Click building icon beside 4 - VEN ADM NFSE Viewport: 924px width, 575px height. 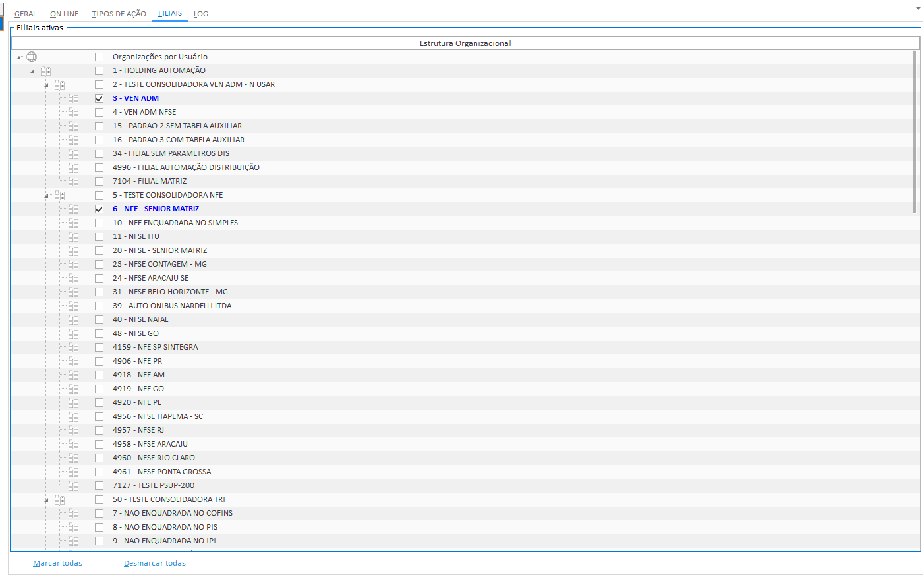click(73, 112)
